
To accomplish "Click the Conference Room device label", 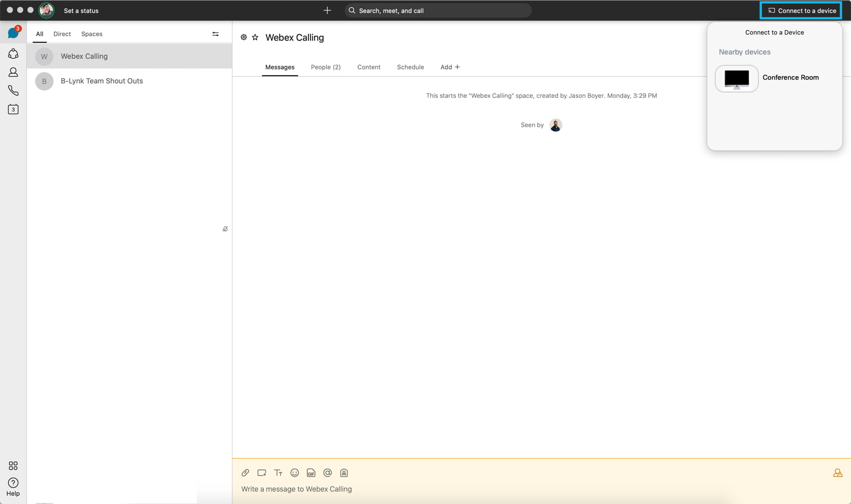I will point(790,77).
